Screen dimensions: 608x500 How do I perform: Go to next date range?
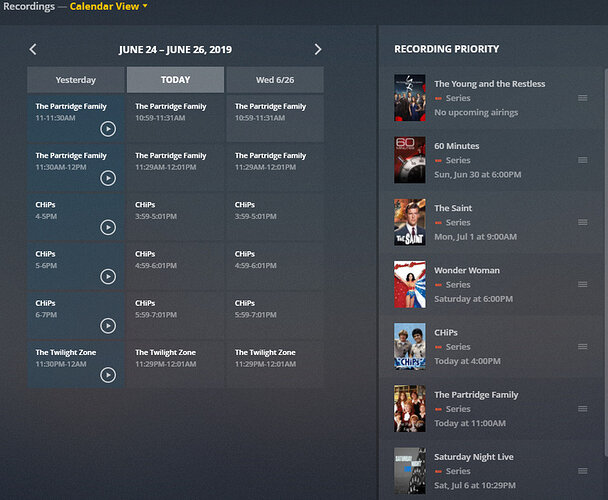tap(318, 49)
